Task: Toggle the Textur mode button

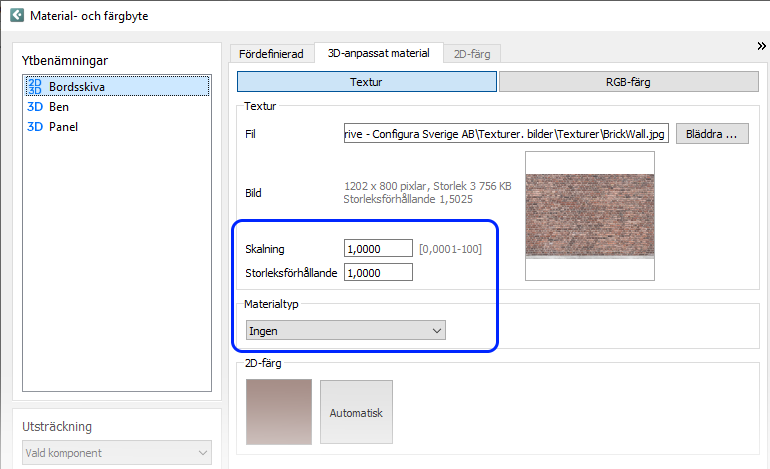Action: [x=366, y=82]
